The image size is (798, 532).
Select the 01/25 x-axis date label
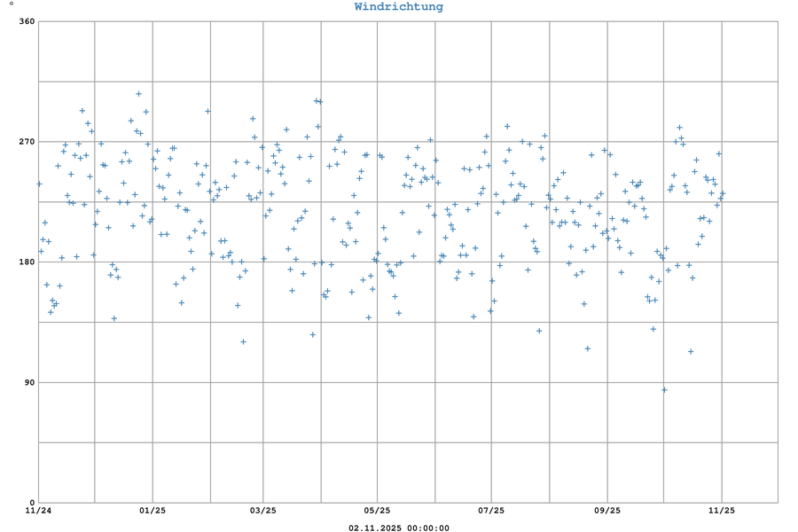[x=153, y=510]
